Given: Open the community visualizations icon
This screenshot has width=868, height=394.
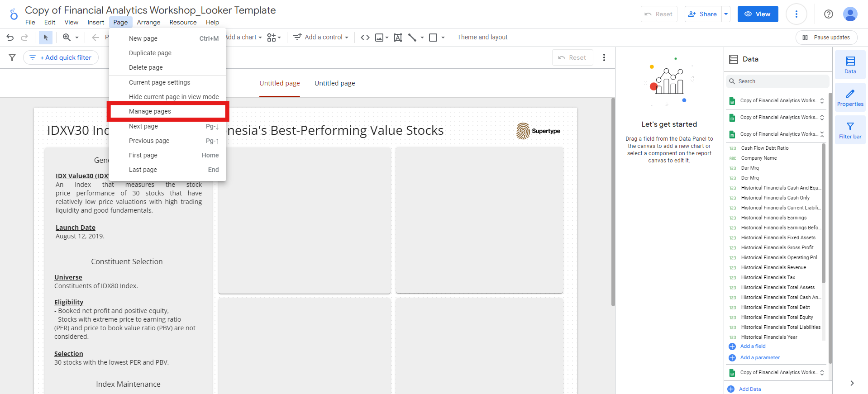Looking at the screenshot, I should [271, 38].
